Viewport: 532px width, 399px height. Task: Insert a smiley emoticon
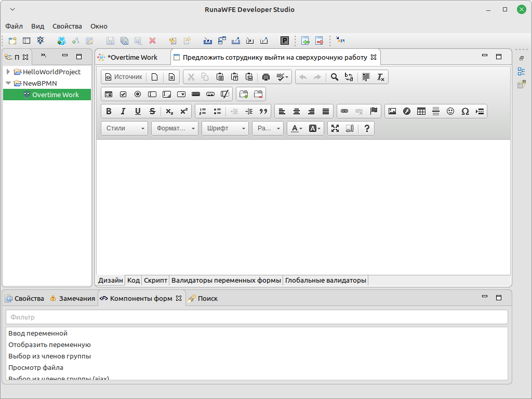(x=450, y=111)
